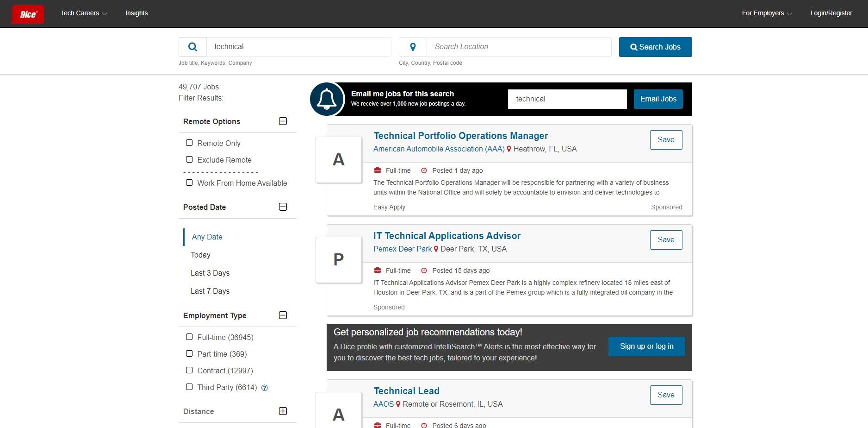Open the Technical Lead job title

(x=407, y=391)
